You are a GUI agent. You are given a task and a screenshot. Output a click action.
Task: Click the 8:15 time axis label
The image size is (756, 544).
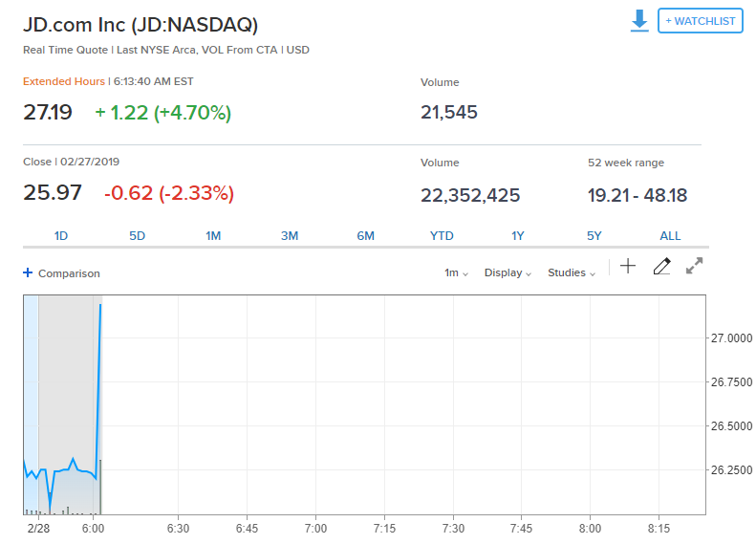click(x=659, y=529)
